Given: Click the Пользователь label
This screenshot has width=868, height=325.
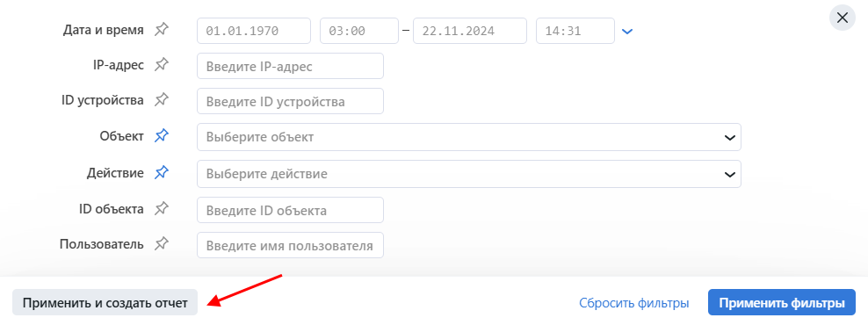Looking at the screenshot, I should click(102, 243).
